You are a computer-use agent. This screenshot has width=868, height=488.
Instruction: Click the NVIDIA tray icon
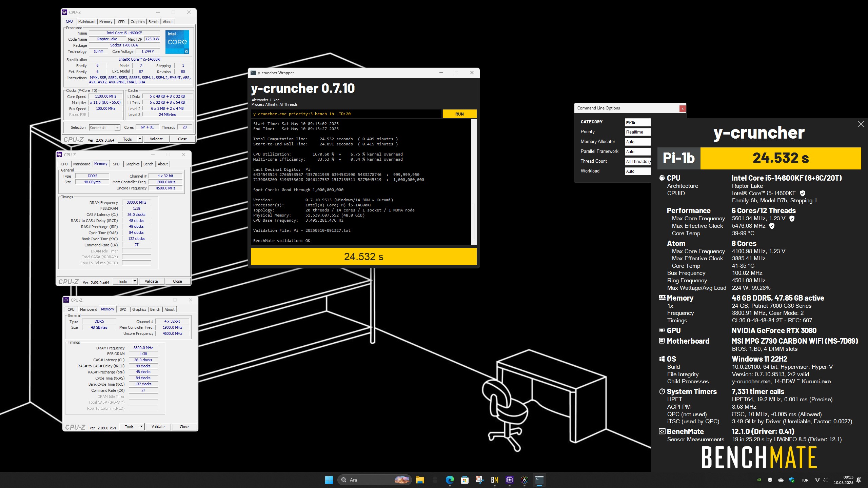click(759, 480)
